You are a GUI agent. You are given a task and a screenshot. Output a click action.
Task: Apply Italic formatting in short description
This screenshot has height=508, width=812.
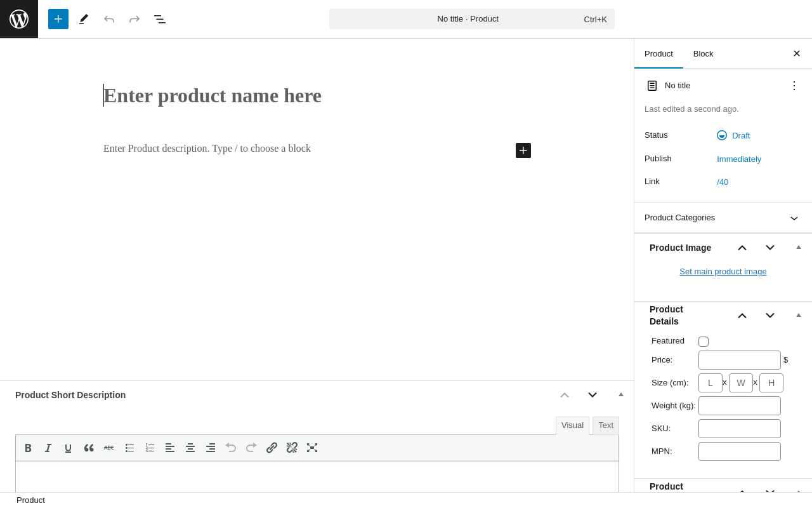[x=48, y=448]
